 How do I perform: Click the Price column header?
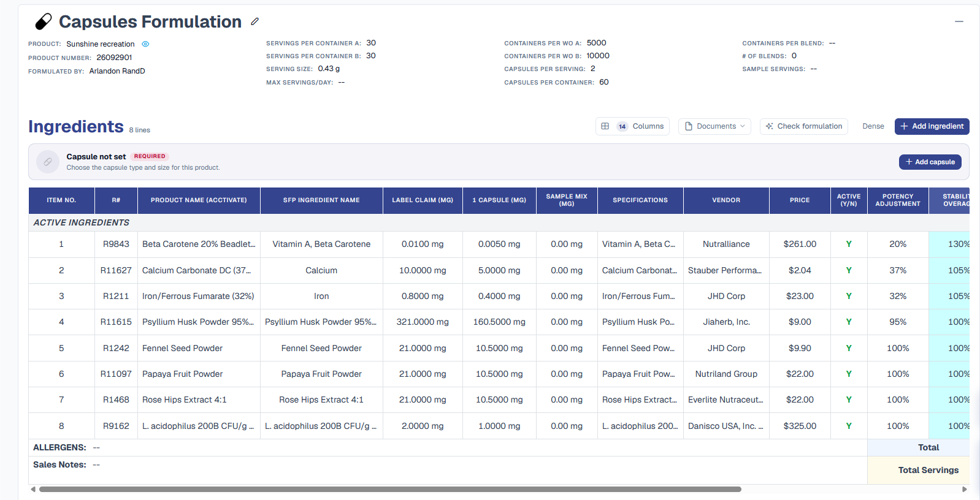coord(800,200)
